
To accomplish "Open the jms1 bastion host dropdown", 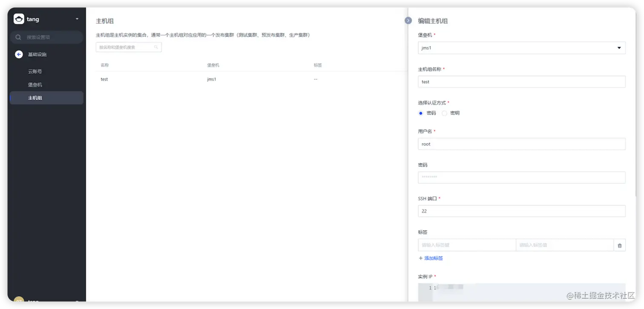I will (x=619, y=48).
